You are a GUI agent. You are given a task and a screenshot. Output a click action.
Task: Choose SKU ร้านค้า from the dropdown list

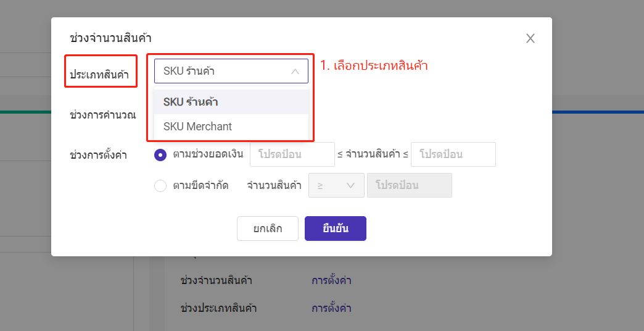point(231,102)
